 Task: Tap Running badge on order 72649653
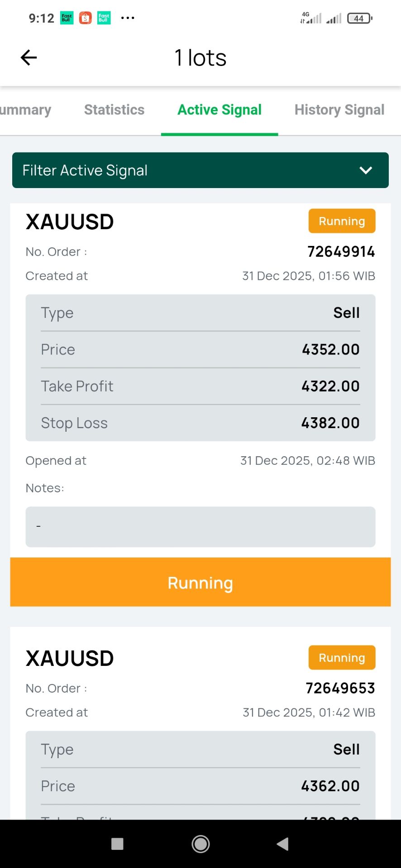[x=342, y=658]
